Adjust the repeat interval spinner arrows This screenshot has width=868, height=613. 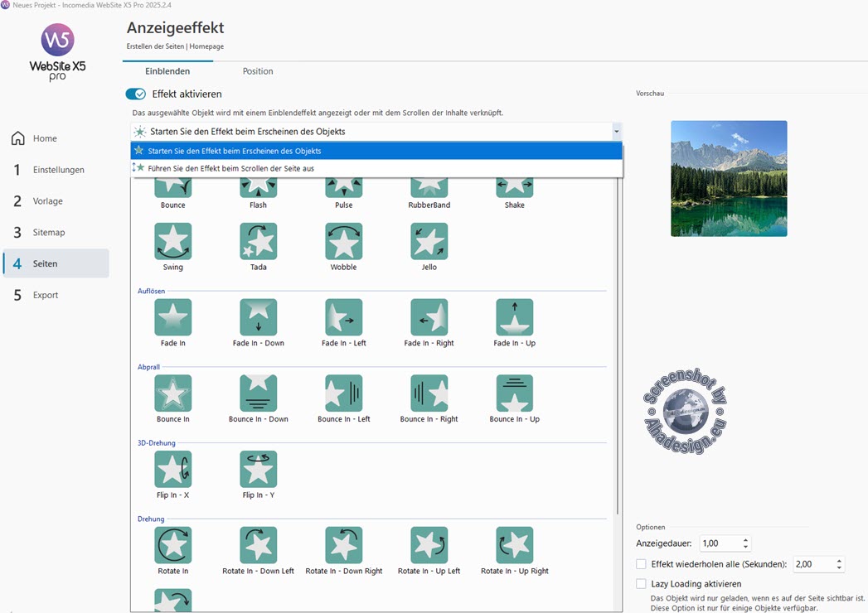pyautogui.click(x=839, y=564)
